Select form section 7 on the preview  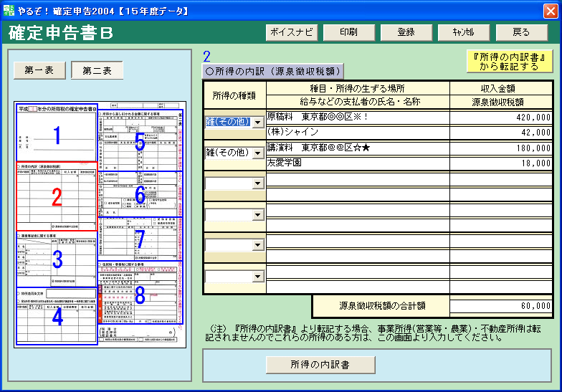[140, 239]
